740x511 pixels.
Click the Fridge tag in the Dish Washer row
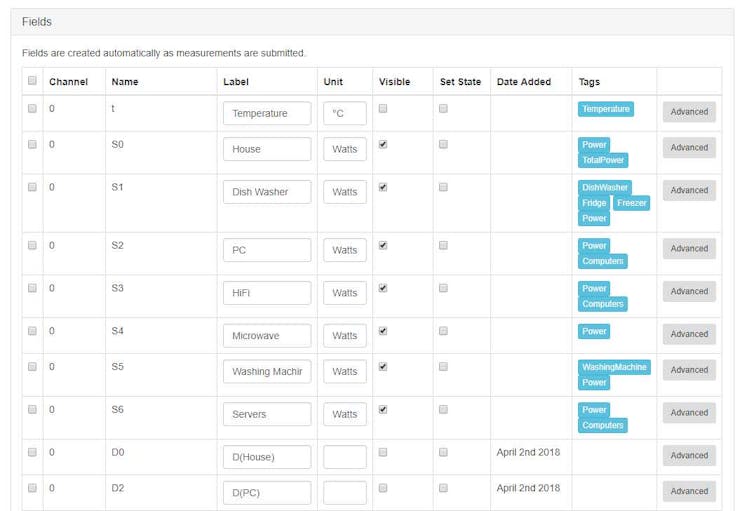[594, 203]
